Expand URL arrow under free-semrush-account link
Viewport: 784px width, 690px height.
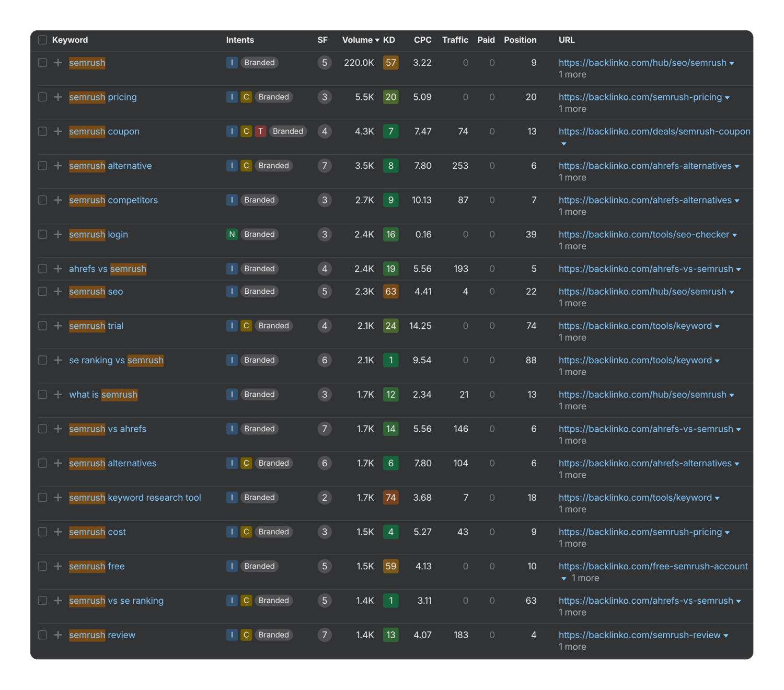pos(563,579)
